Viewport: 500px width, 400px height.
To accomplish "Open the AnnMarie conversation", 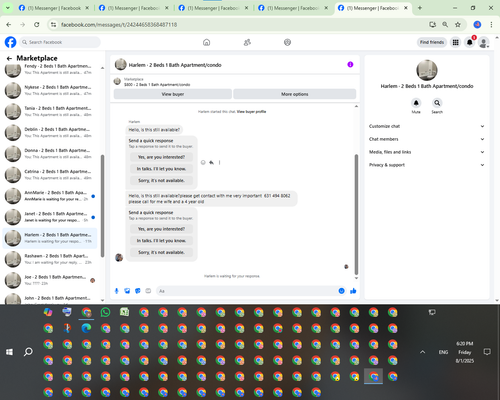I will [50, 196].
